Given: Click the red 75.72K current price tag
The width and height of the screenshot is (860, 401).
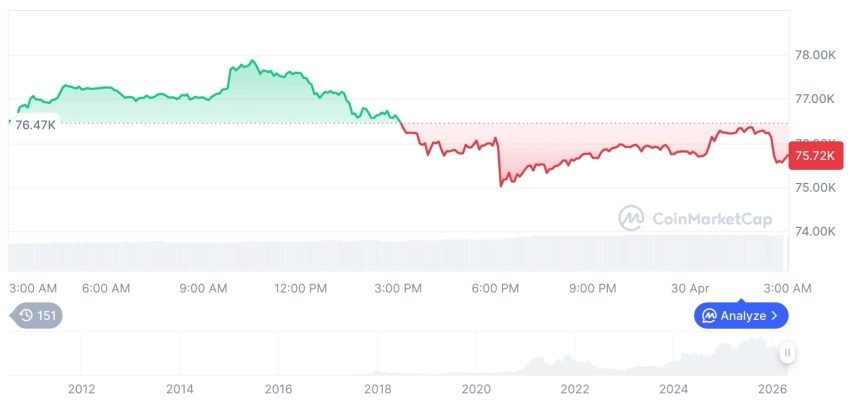Looking at the screenshot, I should pos(816,156).
